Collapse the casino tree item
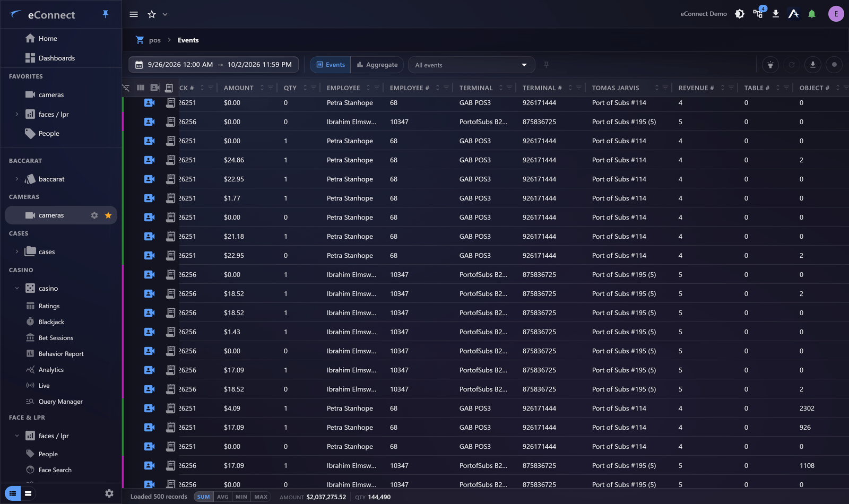This screenshot has width=849, height=504. click(x=17, y=288)
